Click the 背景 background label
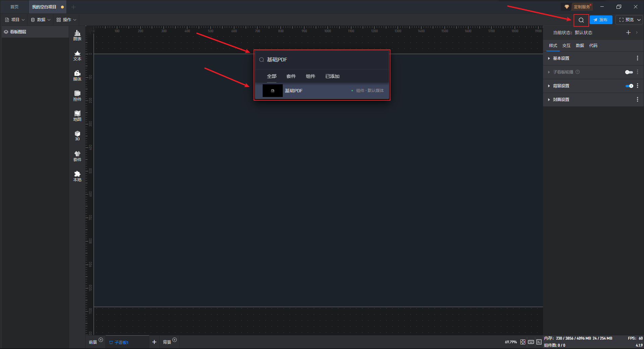Viewport: 644px width, 349px height. coord(167,342)
